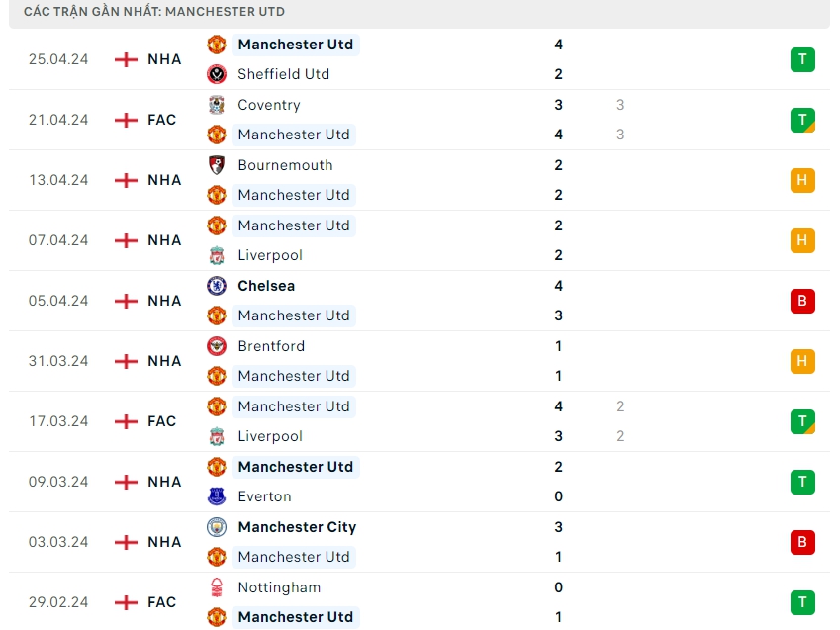Click the Chelsea club crest icon
The image size is (840, 630).
[x=217, y=286]
